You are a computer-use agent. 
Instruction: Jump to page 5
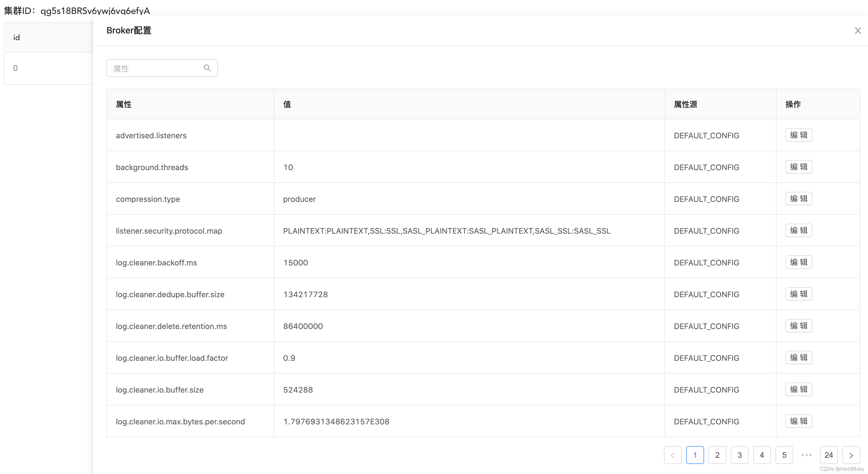pyautogui.click(x=784, y=455)
